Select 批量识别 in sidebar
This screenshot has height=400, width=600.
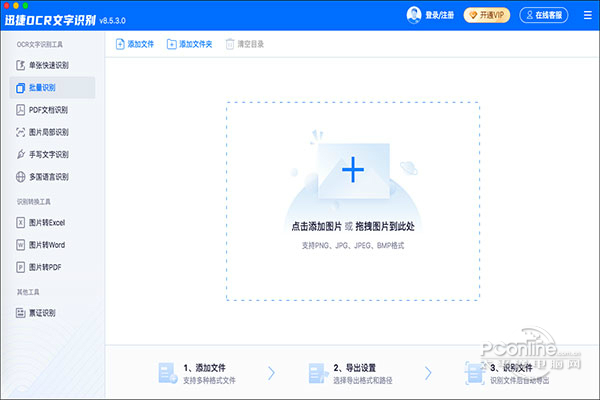[x=52, y=88]
